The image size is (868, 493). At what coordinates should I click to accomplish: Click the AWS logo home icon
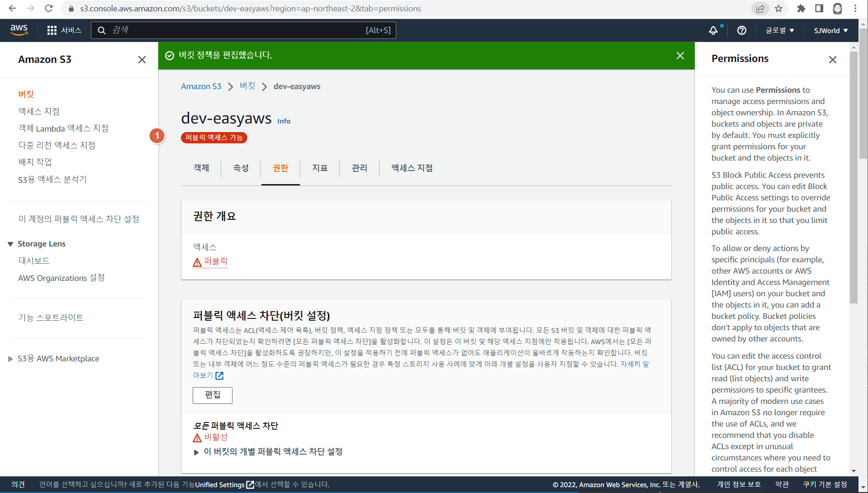tap(19, 30)
